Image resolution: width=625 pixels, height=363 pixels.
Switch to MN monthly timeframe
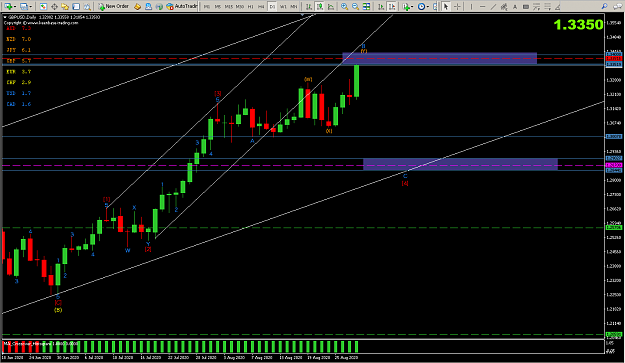294,6
